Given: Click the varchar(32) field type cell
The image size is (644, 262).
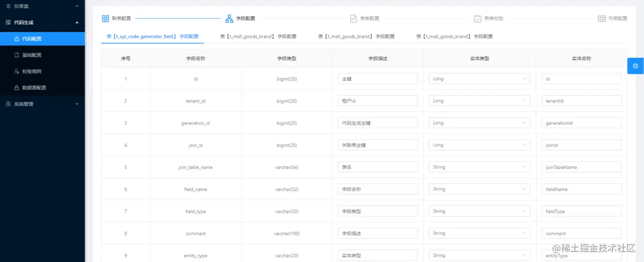Looking at the screenshot, I should coord(287,189).
